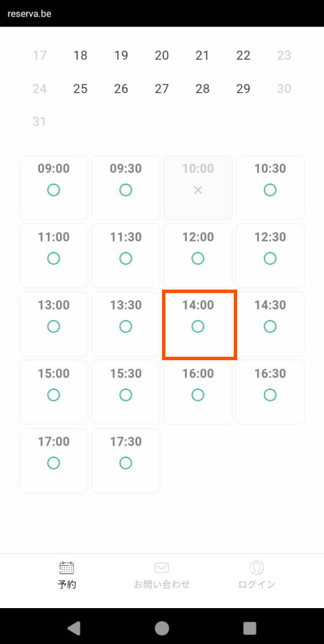Image resolution: width=324 pixels, height=644 pixels.
Task: Select the 予約 tab label
Action: [67, 584]
